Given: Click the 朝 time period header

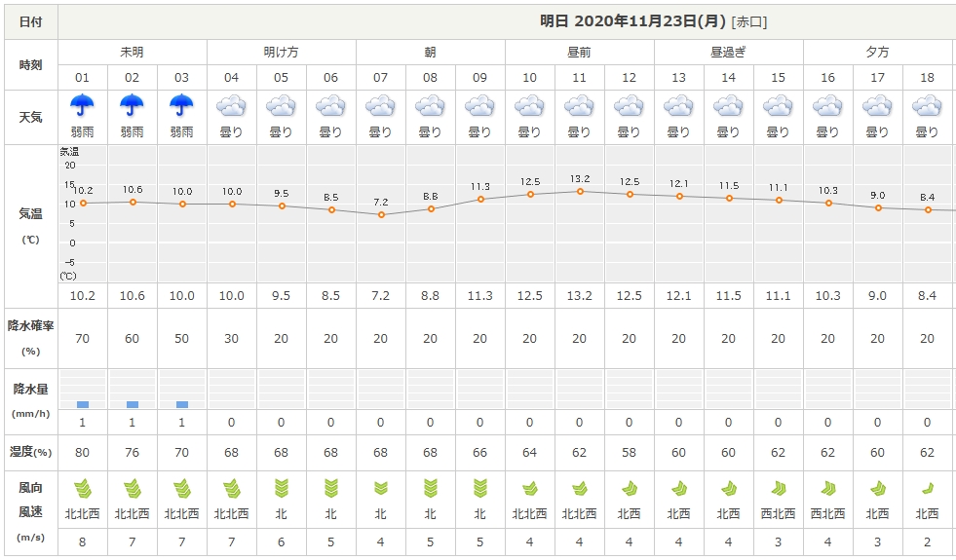Looking at the screenshot, I should [x=430, y=53].
